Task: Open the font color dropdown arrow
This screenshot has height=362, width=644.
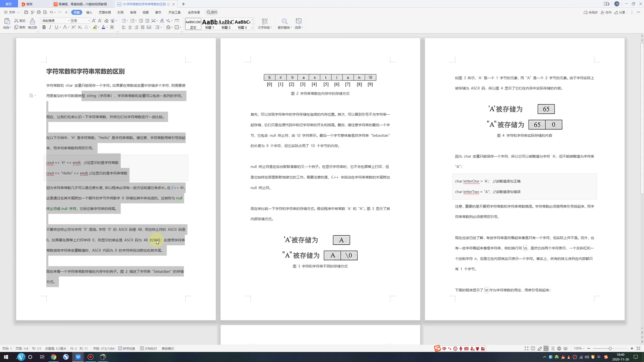Action: click(107, 27)
